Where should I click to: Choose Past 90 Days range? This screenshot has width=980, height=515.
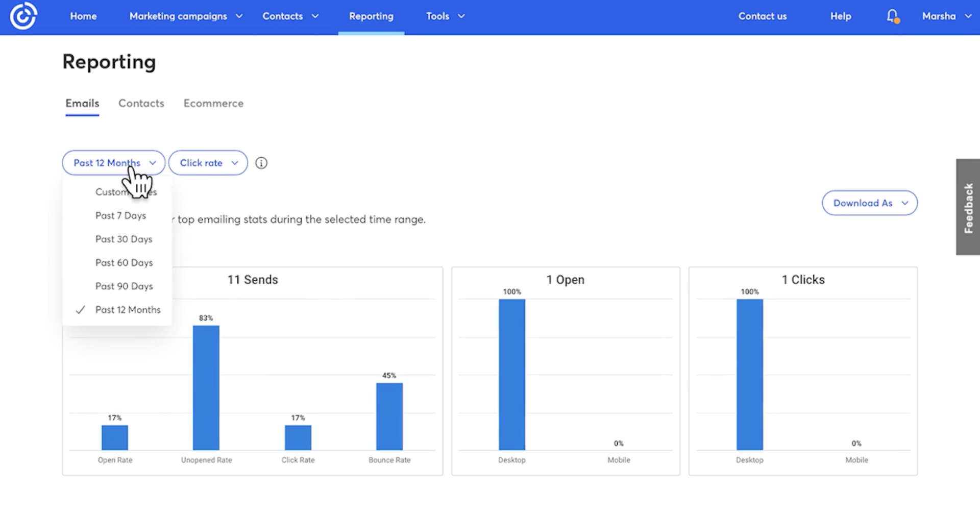pyautogui.click(x=124, y=286)
